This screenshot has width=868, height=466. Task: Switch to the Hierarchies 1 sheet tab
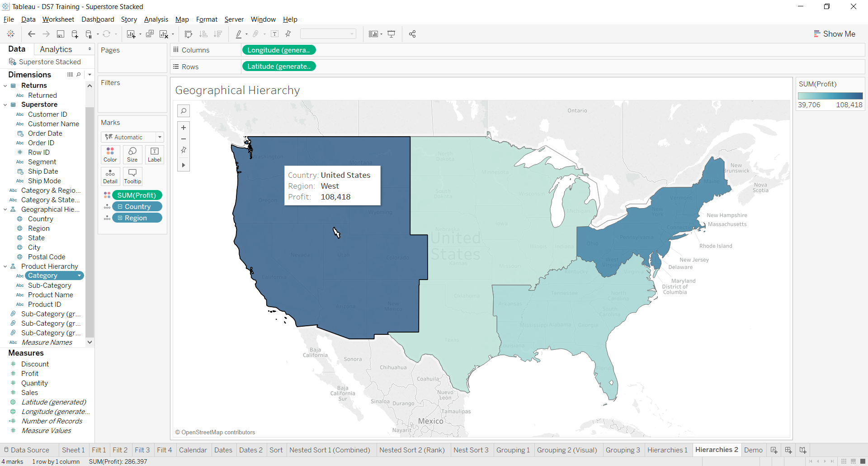coord(668,450)
